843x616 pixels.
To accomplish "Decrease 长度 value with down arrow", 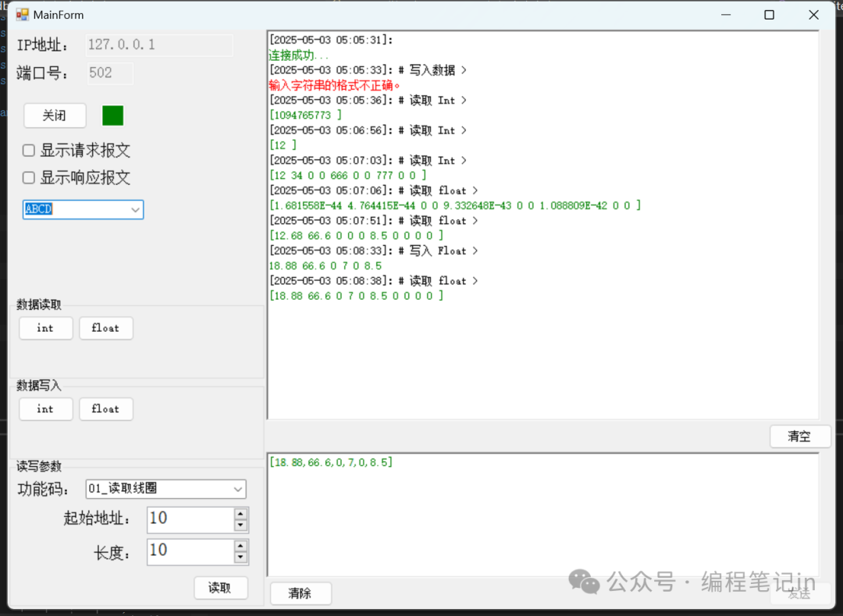I will coord(241,557).
